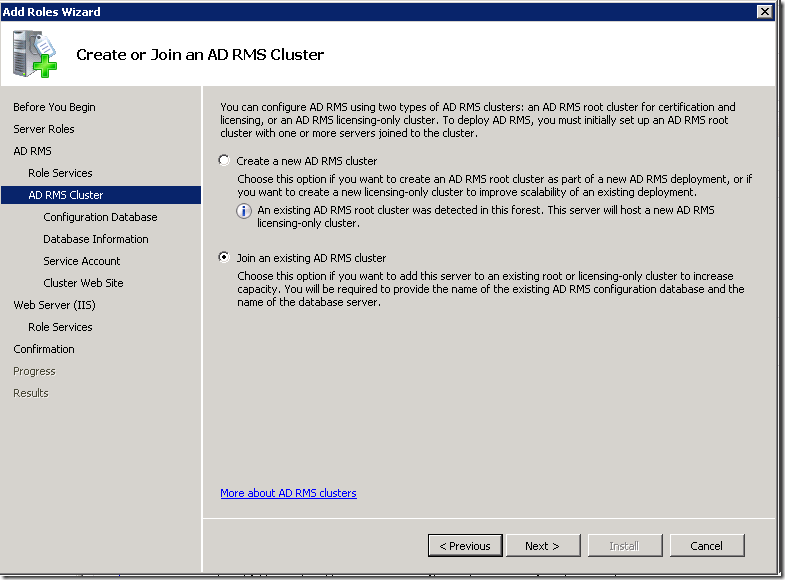Open Role Services under Web Server (IIS)
The image size is (785, 580).
coord(60,327)
